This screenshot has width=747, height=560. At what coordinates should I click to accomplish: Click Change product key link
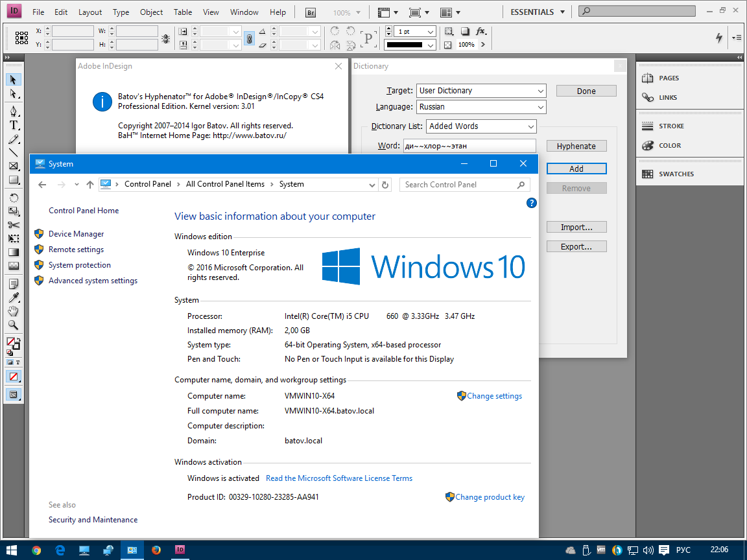490,497
